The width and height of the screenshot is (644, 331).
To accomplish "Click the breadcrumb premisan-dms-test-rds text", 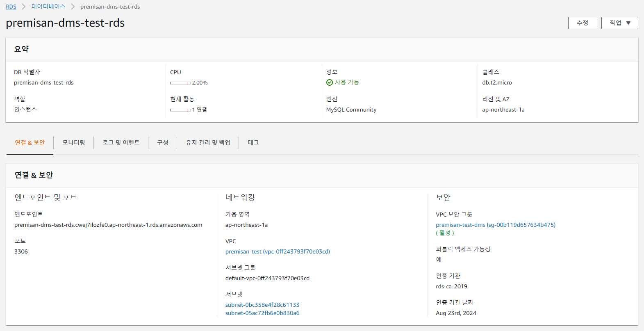I will [x=110, y=7].
